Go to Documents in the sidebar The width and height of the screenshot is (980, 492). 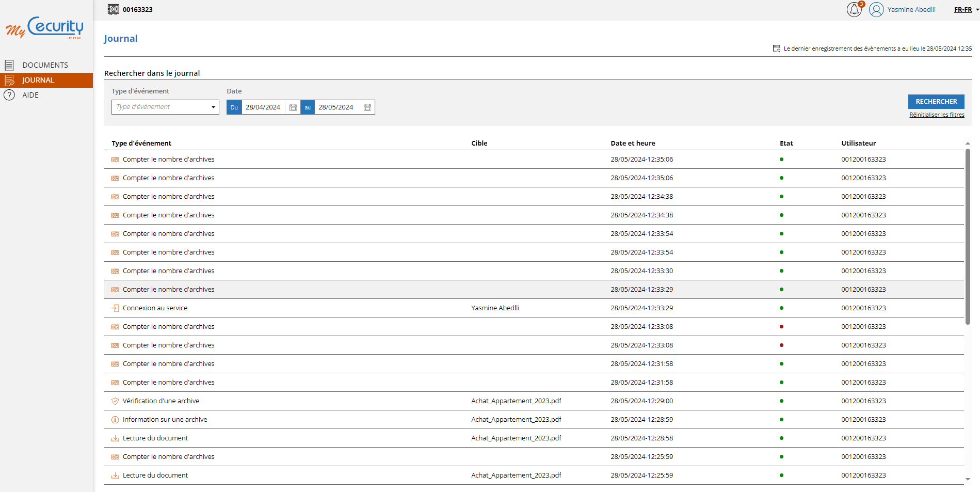pos(45,65)
